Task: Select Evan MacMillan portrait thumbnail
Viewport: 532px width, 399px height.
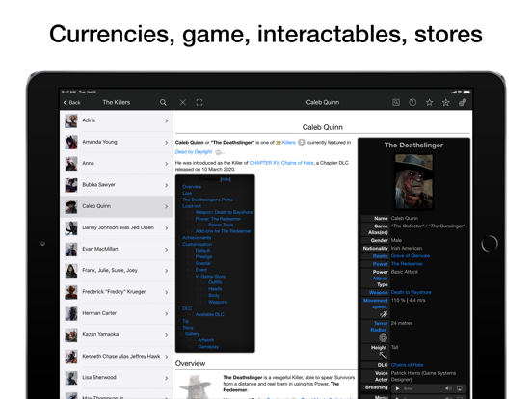Action: 71,250
